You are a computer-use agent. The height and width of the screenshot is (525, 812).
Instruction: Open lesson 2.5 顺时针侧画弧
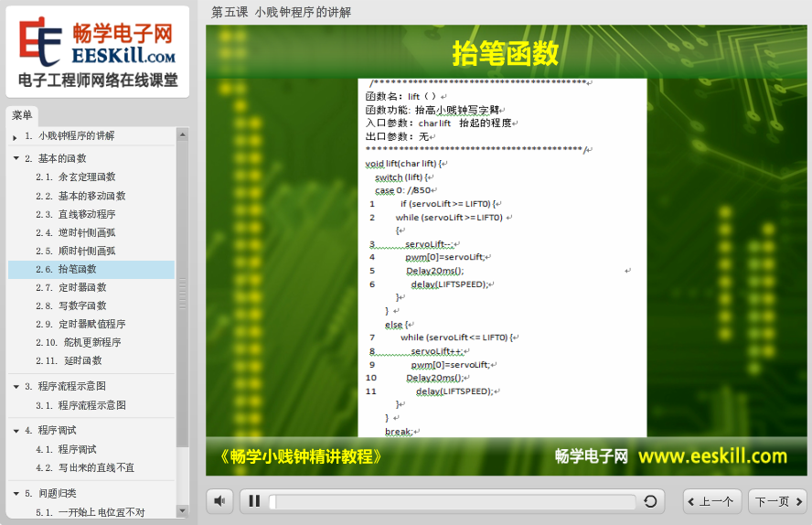(x=76, y=252)
